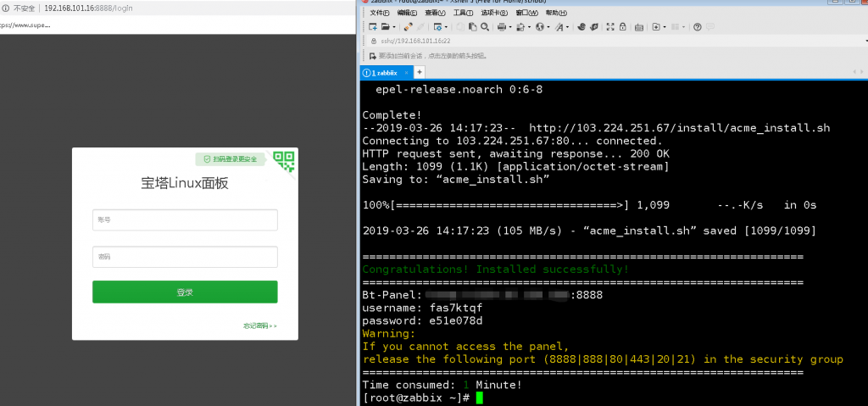The image size is (868, 406).
Task: Open the Help question mark icon
Action: [x=697, y=26]
